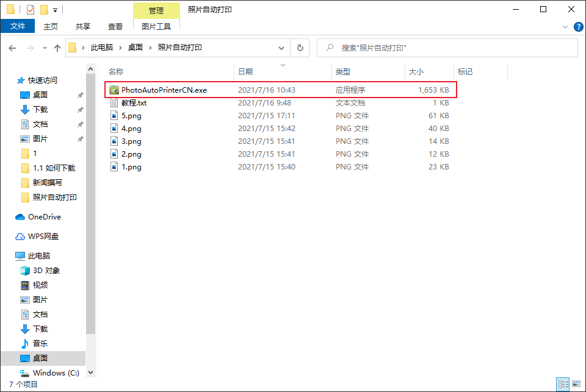Select the 管理 contextual tab
Image resolution: width=586 pixels, height=392 pixels.
click(x=156, y=10)
